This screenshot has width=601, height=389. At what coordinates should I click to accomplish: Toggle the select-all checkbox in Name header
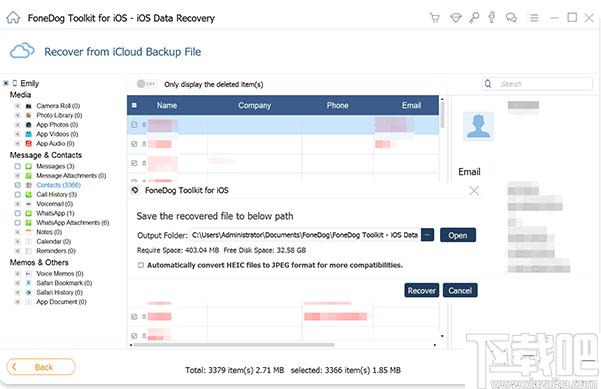point(134,105)
